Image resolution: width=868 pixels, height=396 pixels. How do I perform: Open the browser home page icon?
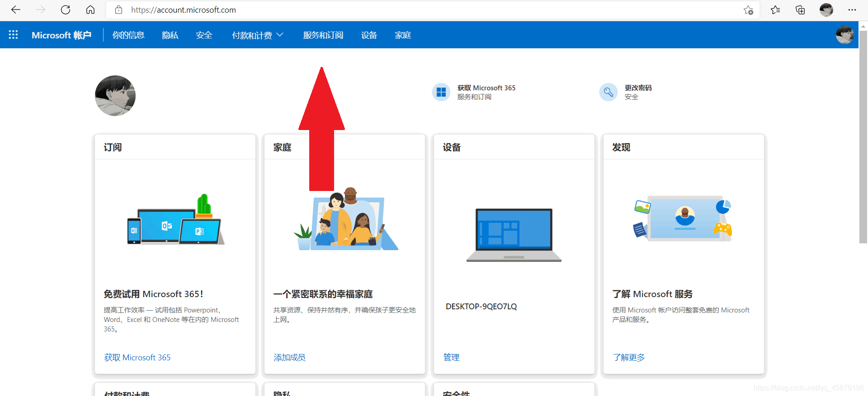pos(90,10)
